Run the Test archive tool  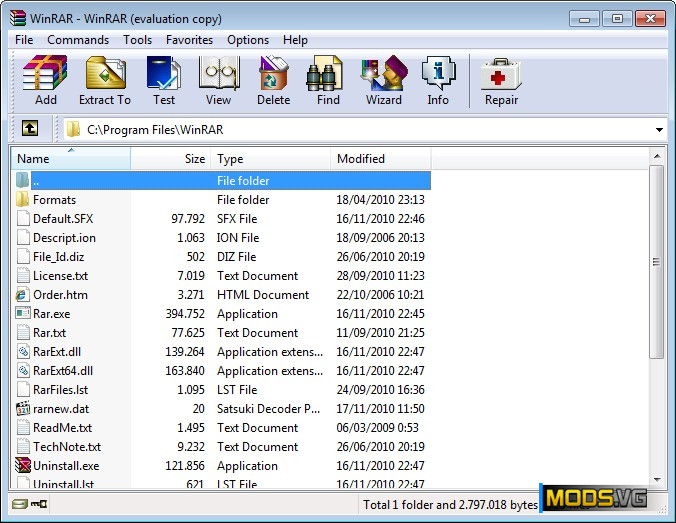point(164,80)
